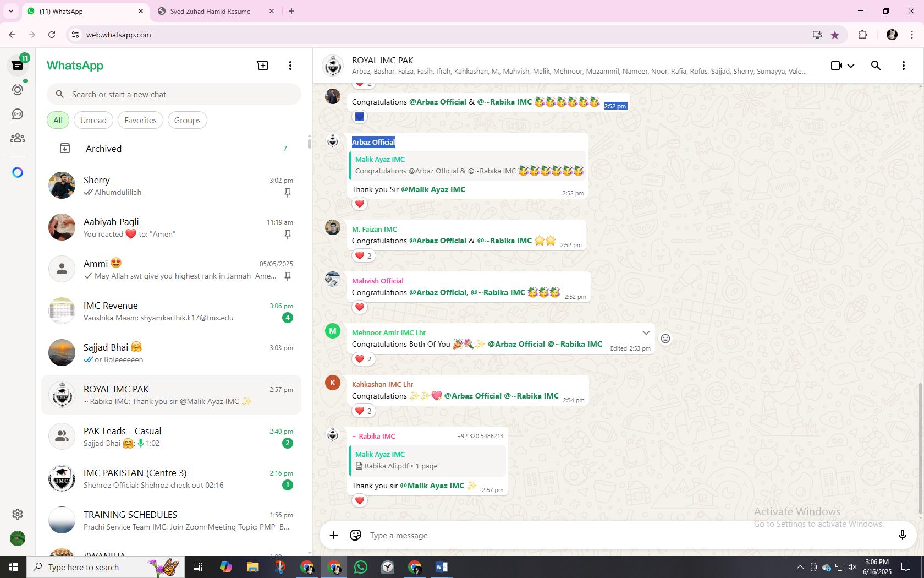Open the TRAINING SCHEDULES chat
This screenshot has height=578, width=924.
[x=172, y=520]
